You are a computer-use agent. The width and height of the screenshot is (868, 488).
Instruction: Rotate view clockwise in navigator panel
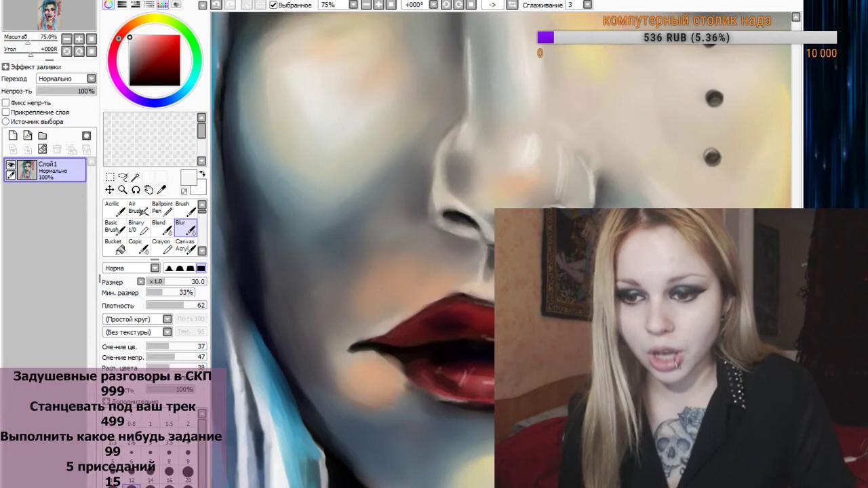pyautogui.click(x=79, y=51)
